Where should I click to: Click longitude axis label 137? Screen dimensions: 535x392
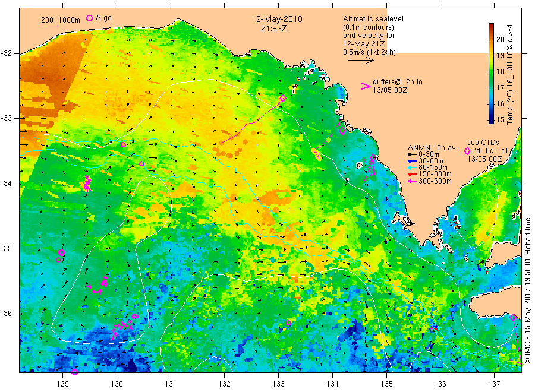pos(494,384)
